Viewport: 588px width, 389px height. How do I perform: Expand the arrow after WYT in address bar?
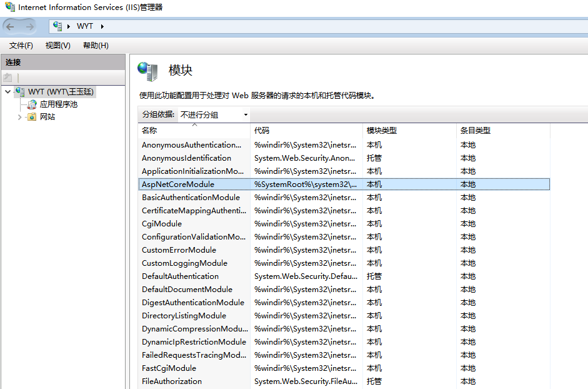(102, 26)
